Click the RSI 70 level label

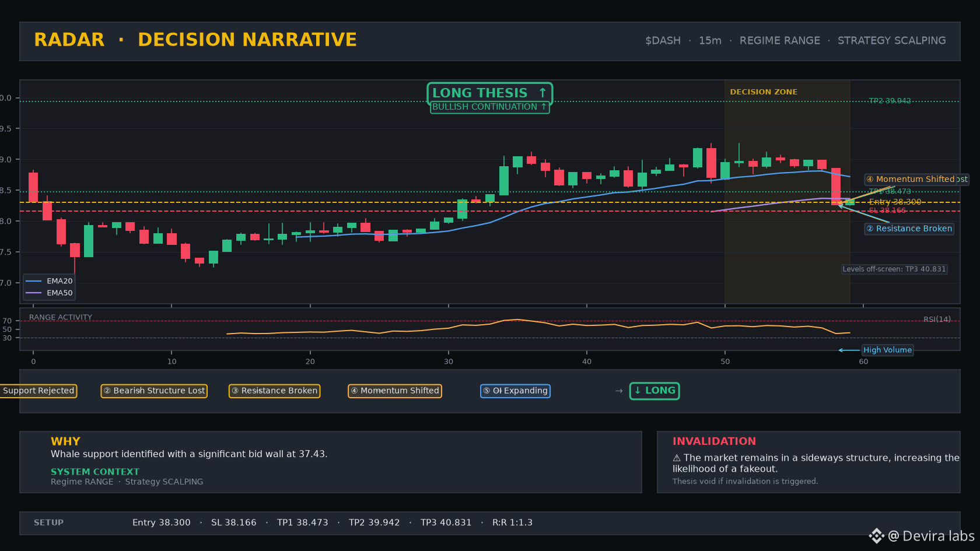[7, 321]
